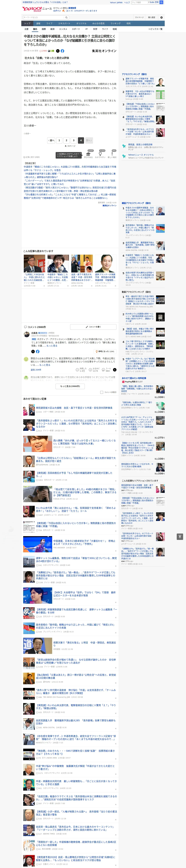Open the 地域 category tab
Viewport: 186px width, 868px height.
[x=114, y=29]
